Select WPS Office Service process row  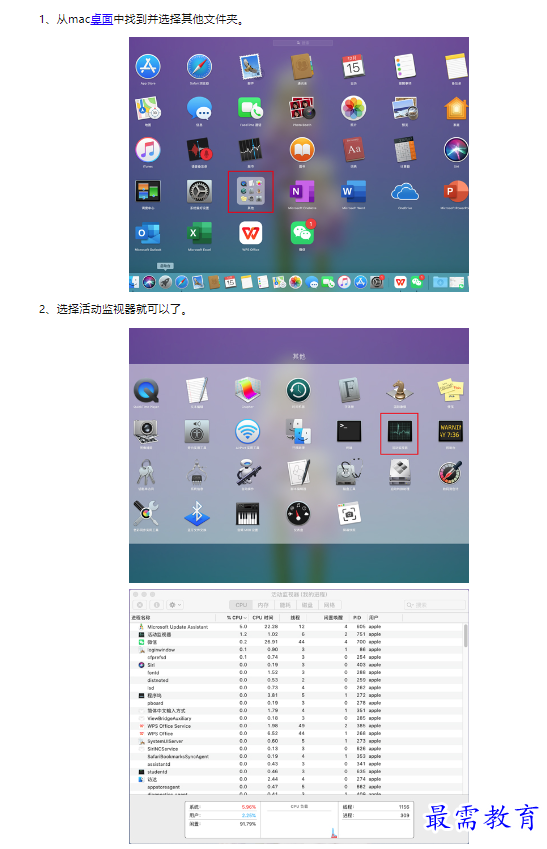click(297, 726)
